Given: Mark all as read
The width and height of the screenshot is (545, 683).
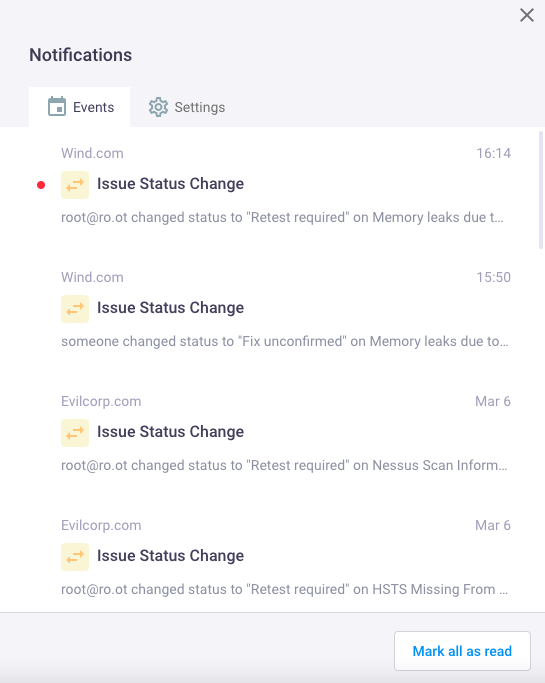Looking at the screenshot, I should tap(462, 651).
